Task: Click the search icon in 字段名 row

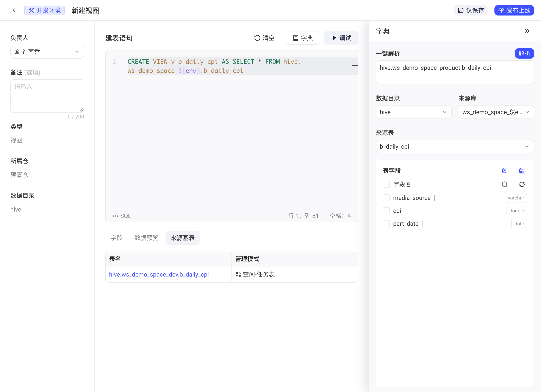Action: [505, 184]
